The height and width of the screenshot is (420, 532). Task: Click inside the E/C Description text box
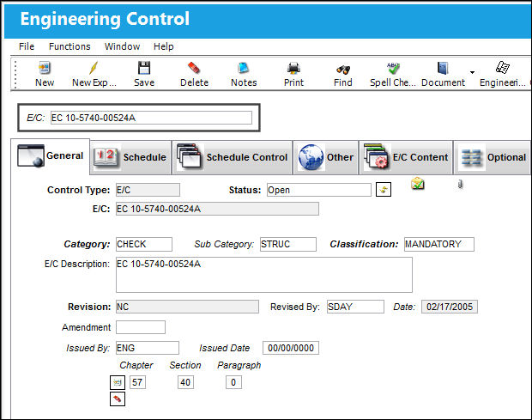(x=264, y=275)
